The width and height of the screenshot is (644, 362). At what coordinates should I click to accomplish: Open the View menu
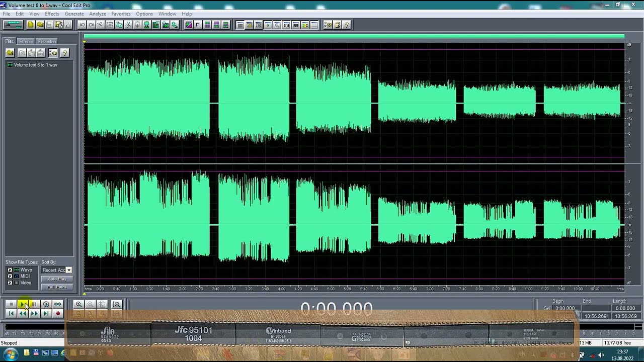pos(34,14)
